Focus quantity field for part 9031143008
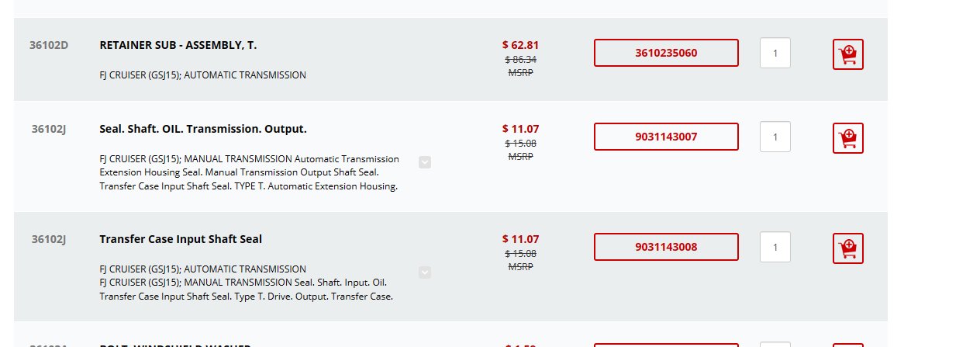This screenshot has width=980, height=347. click(x=775, y=247)
